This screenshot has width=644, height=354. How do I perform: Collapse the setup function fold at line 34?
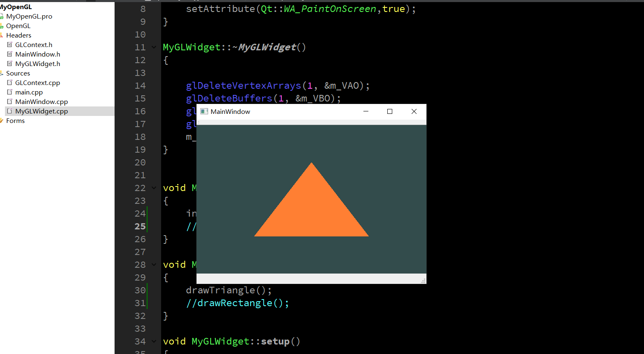point(154,342)
